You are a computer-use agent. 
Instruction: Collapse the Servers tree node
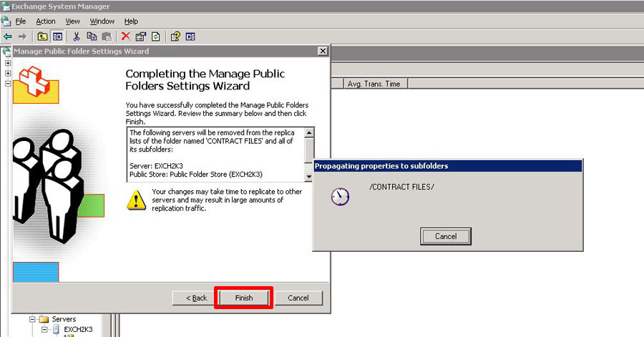pos(32,319)
